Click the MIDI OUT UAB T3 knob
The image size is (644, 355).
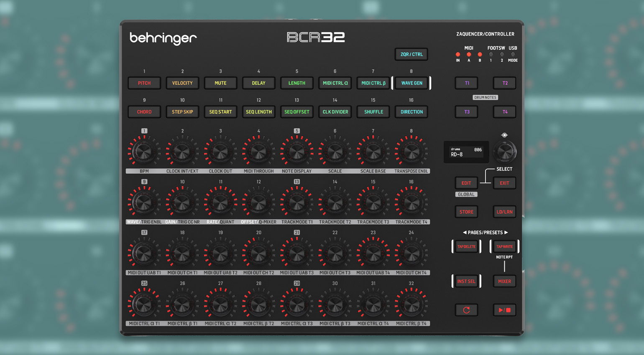point(296,254)
